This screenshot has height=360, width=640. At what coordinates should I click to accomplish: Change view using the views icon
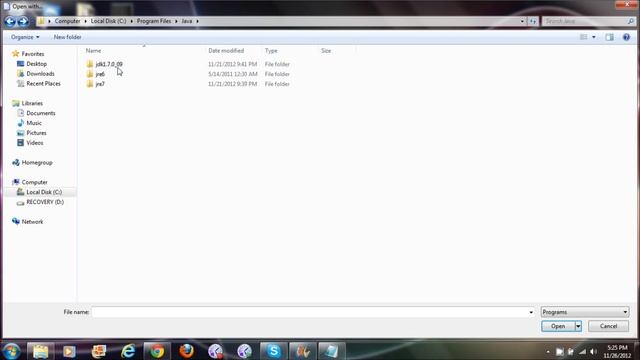tap(584, 37)
